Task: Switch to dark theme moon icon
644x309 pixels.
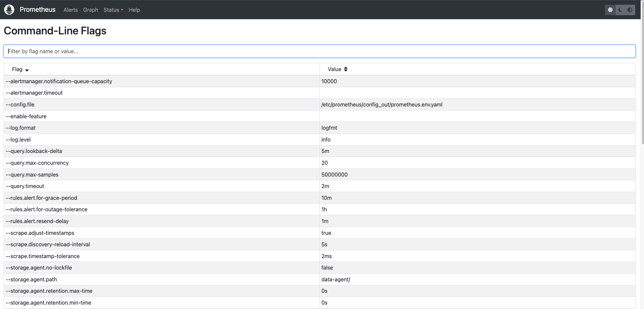Action: [x=620, y=10]
